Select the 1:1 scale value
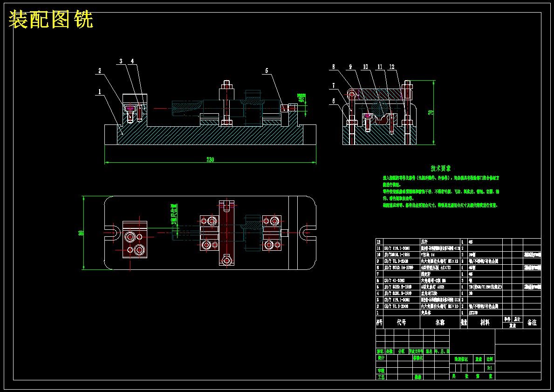 pyautogui.click(x=490, y=368)
